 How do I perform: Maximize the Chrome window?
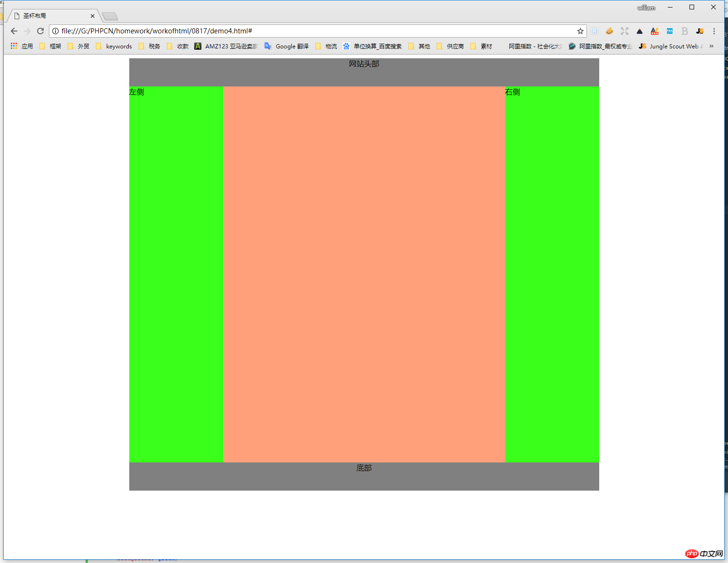(x=692, y=8)
